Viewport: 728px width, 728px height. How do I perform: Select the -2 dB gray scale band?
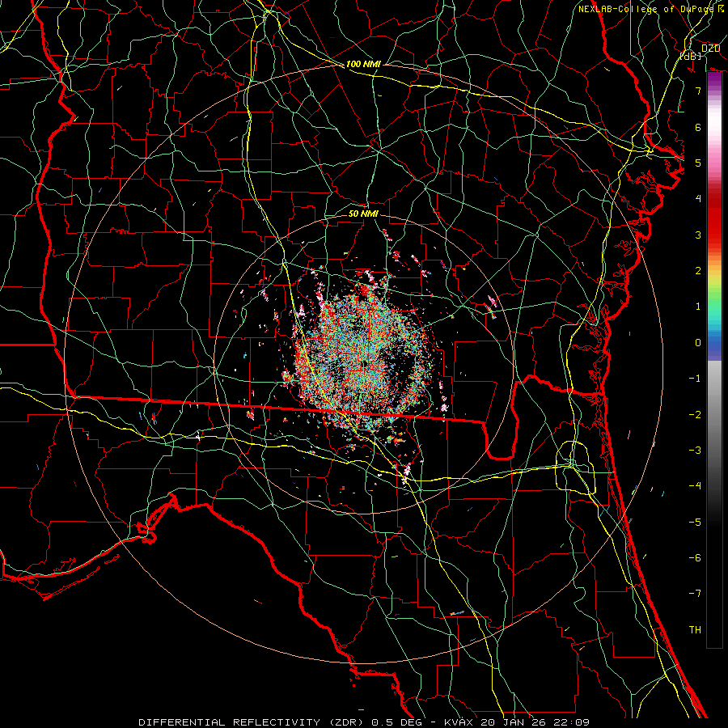point(714,415)
